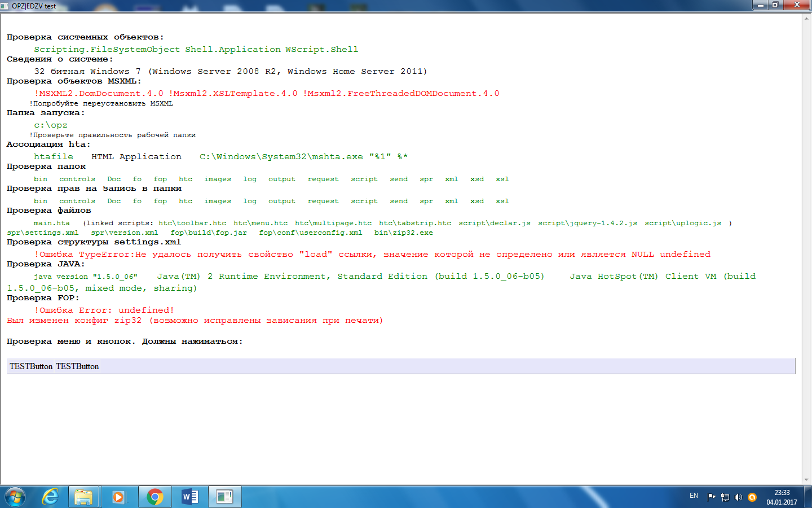Viewport: 812px width, 508px height.
Task: Click the EN input language indicator
Action: [694, 496]
